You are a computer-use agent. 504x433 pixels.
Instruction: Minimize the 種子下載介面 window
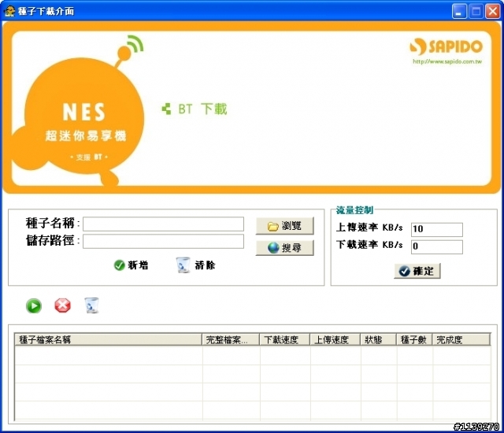[459, 11]
